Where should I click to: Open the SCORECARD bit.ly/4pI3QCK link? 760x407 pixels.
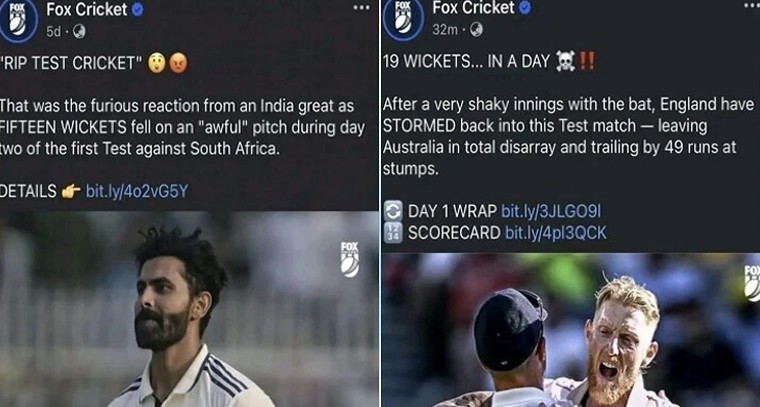click(555, 233)
